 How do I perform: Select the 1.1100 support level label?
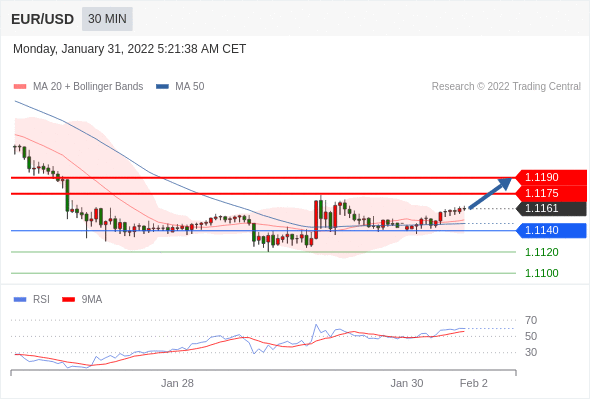tap(541, 273)
